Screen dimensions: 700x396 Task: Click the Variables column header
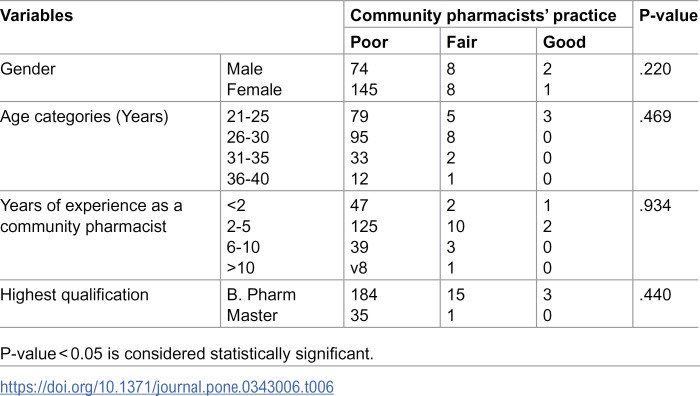[37, 16]
